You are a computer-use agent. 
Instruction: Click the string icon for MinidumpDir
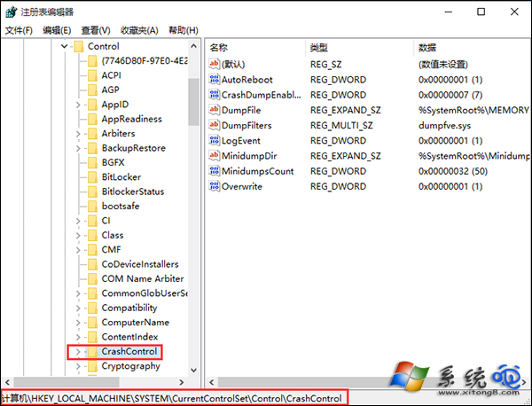[214, 155]
